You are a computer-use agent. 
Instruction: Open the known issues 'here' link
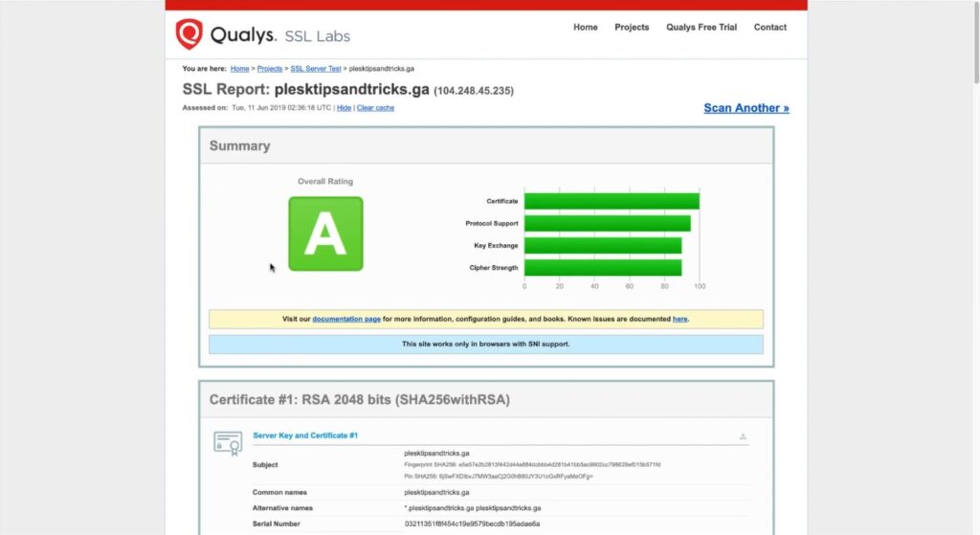[680, 319]
